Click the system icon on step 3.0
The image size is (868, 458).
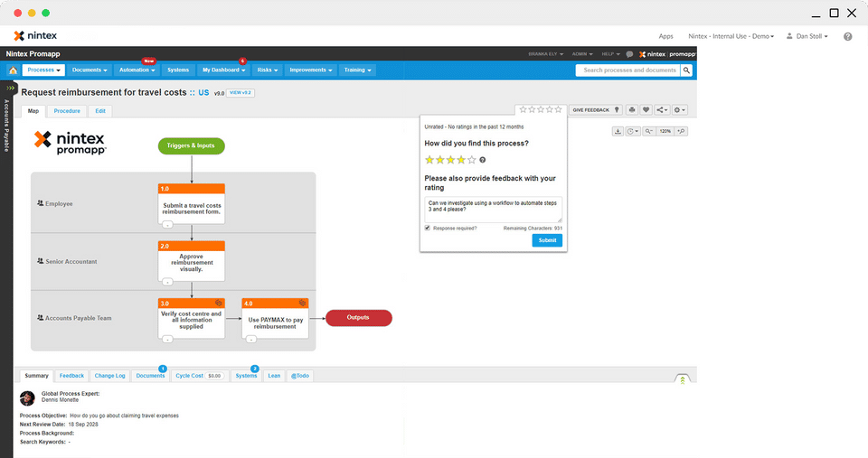coord(218,304)
